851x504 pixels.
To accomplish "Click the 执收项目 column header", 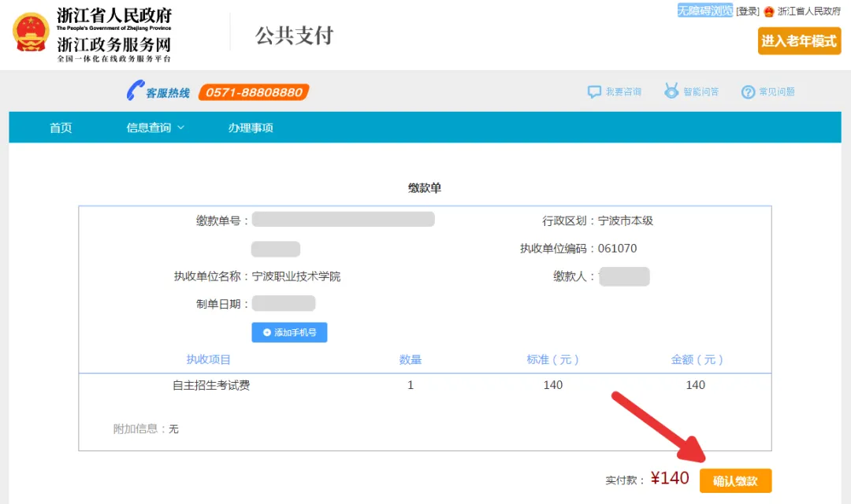I will click(209, 359).
